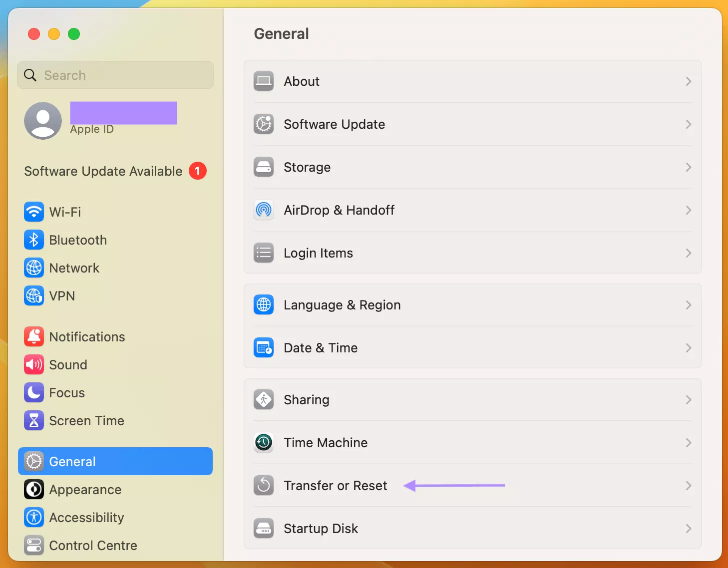Select the Focus moon icon
Viewport: 728px width, 568px height.
[x=33, y=392]
